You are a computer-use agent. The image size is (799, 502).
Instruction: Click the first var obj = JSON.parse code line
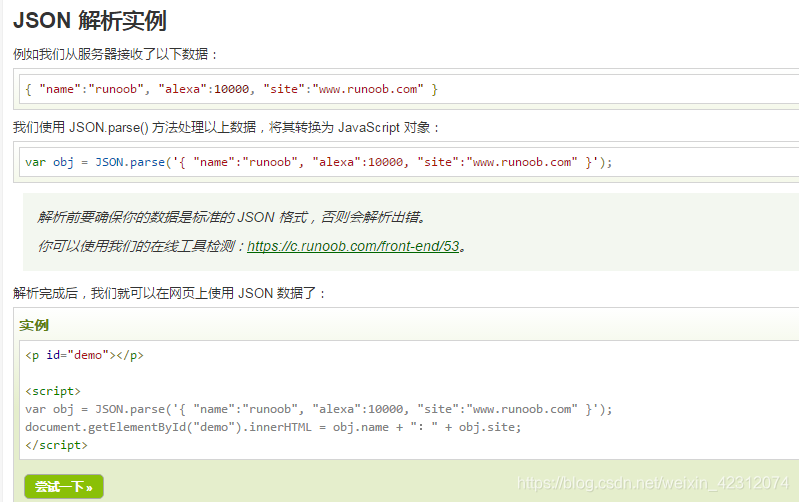pyautogui.click(x=318, y=162)
